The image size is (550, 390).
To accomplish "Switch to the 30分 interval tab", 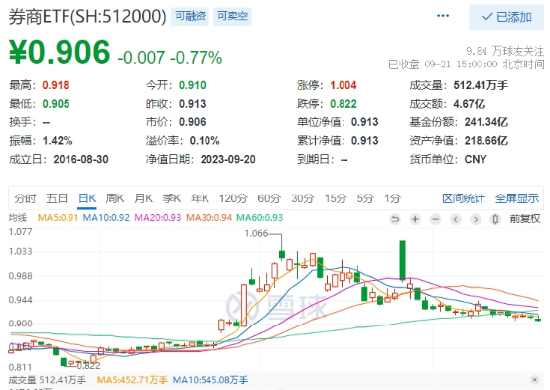I will (x=302, y=199).
